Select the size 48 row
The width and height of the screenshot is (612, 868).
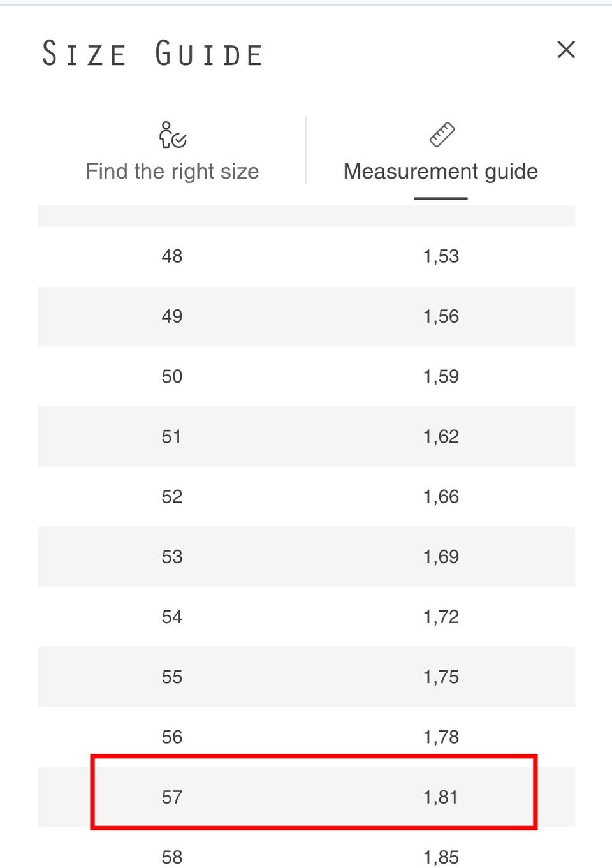(x=307, y=256)
